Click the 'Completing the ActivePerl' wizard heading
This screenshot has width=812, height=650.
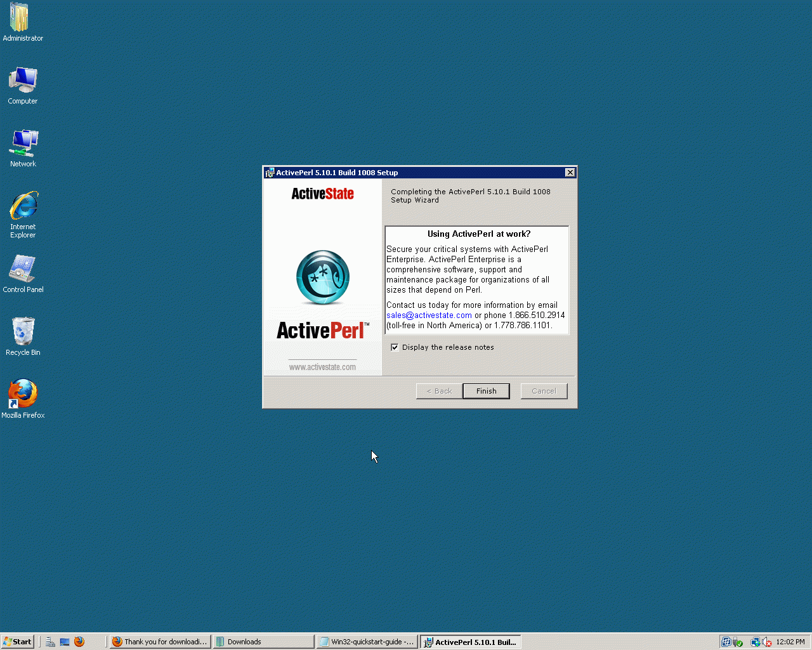471,196
